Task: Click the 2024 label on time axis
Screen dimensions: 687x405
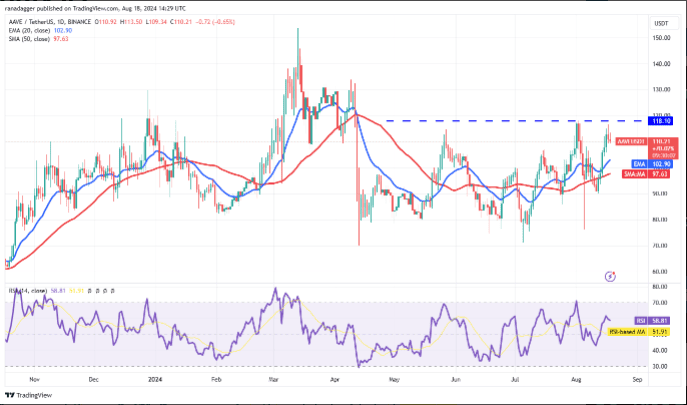Action: click(x=155, y=380)
